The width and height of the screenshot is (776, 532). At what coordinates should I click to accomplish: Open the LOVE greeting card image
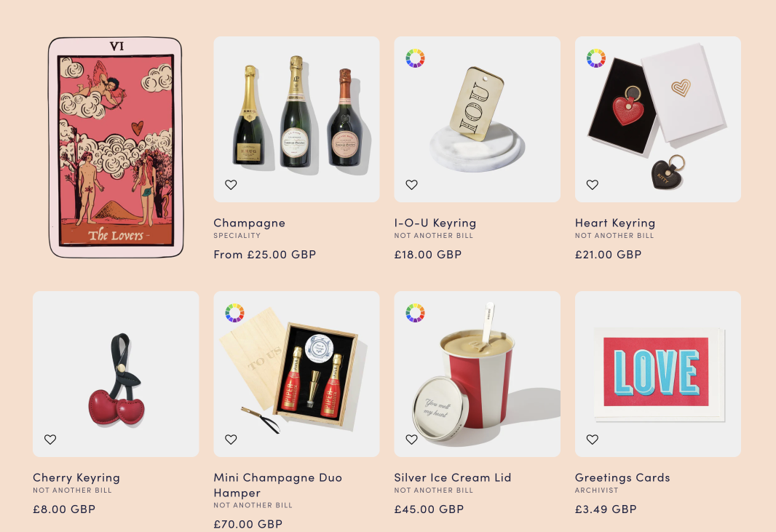(x=658, y=373)
